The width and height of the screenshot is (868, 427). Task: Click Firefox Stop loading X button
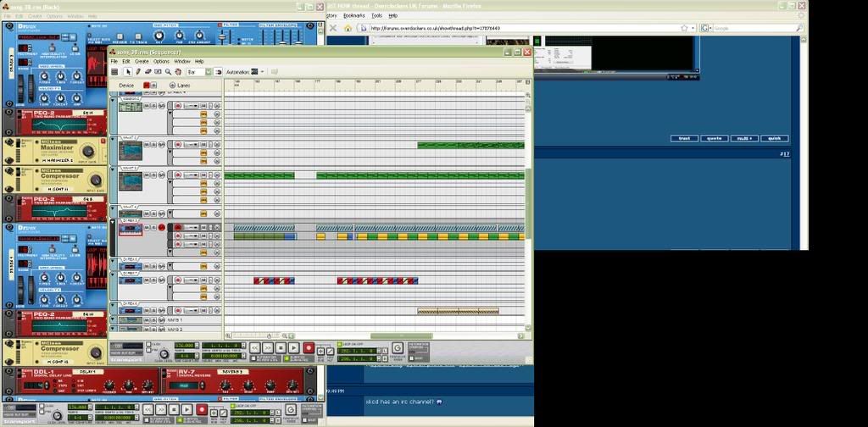tap(333, 28)
